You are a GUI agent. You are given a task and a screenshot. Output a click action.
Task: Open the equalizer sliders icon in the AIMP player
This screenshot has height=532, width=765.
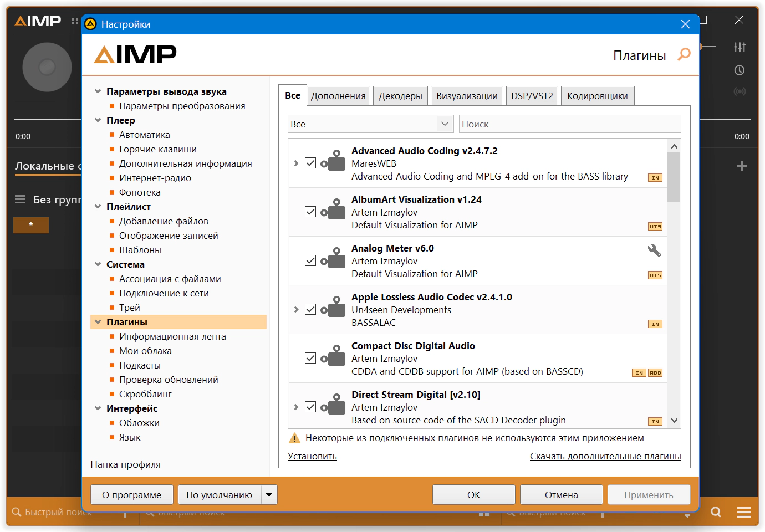tap(739, 47)
